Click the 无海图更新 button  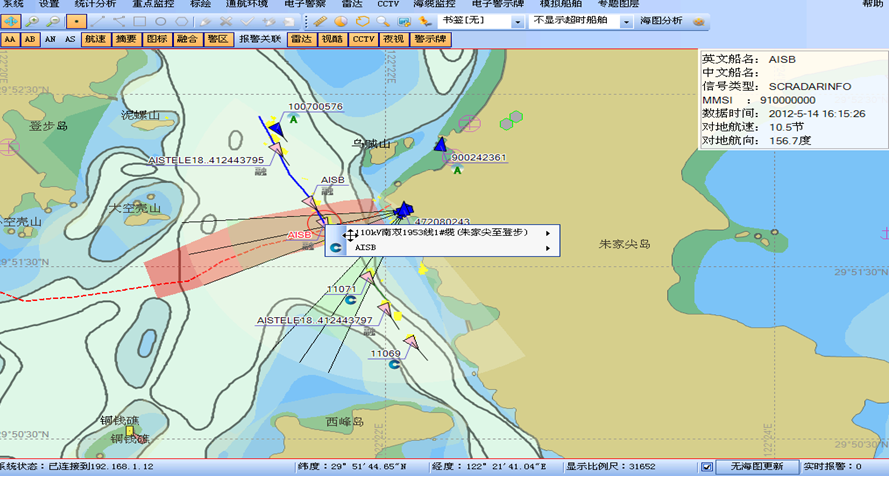click(757, 467)
